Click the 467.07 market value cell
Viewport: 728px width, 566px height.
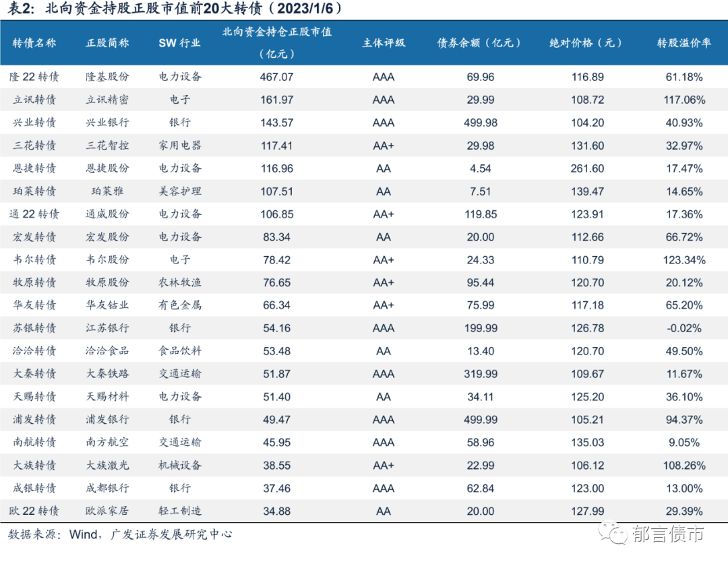click(277, 77)
